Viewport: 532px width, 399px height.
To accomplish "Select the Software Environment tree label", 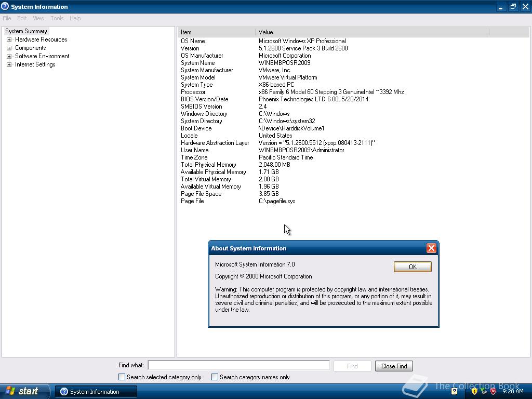I will point(42,56).
